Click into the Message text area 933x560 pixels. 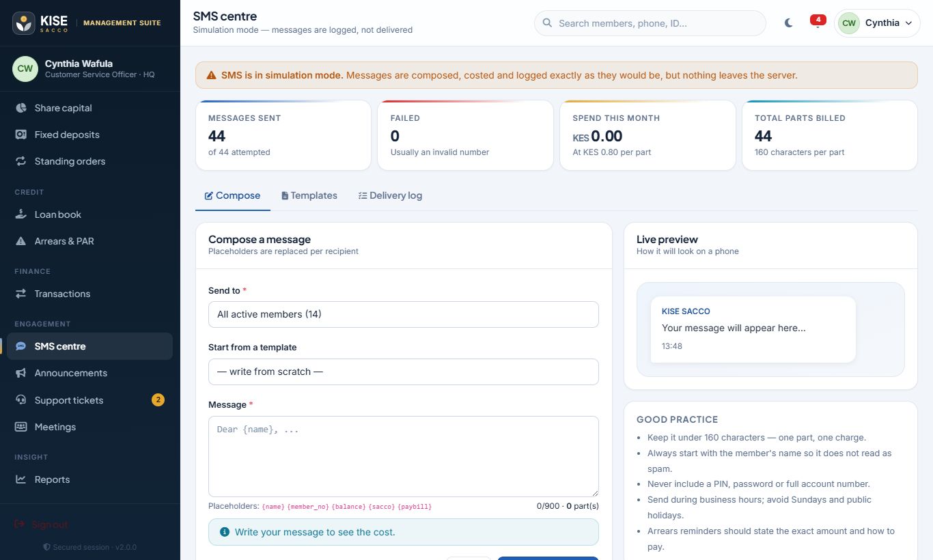(403, 456)
